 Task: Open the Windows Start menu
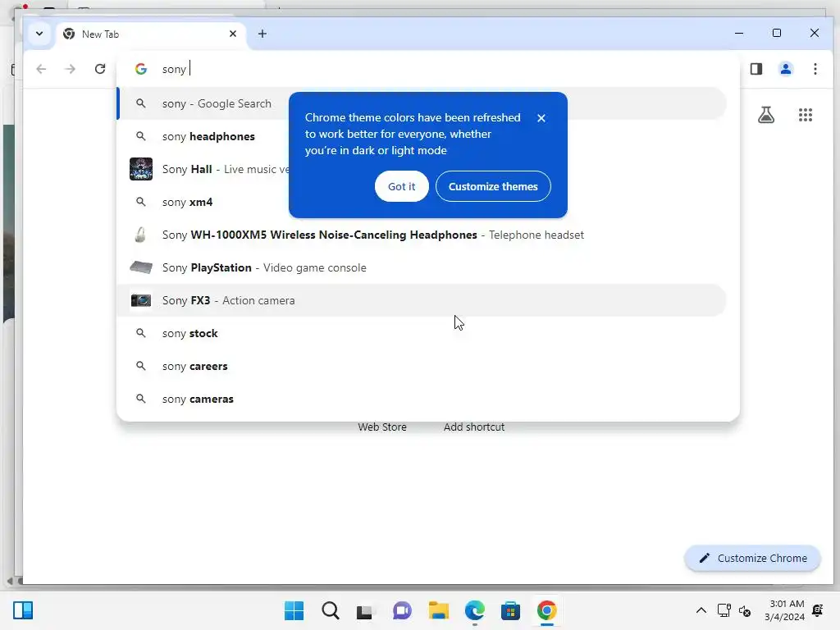tap(294, 610)
